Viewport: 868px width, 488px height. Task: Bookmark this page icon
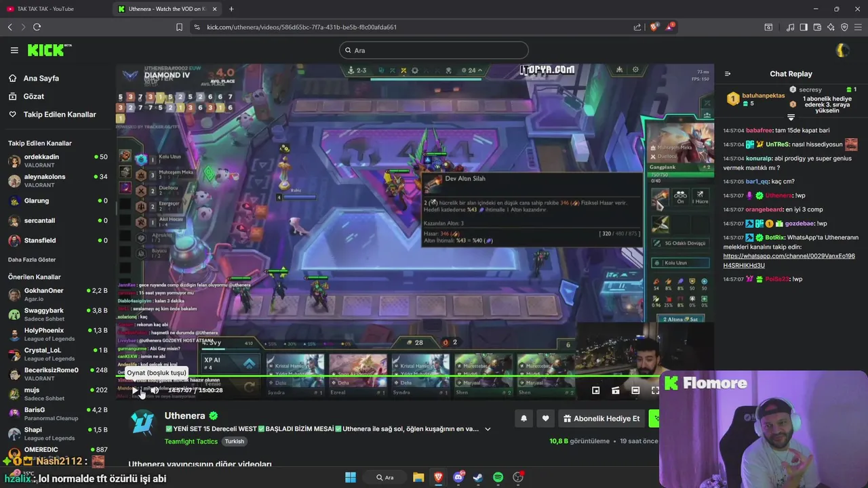(179, 27)
